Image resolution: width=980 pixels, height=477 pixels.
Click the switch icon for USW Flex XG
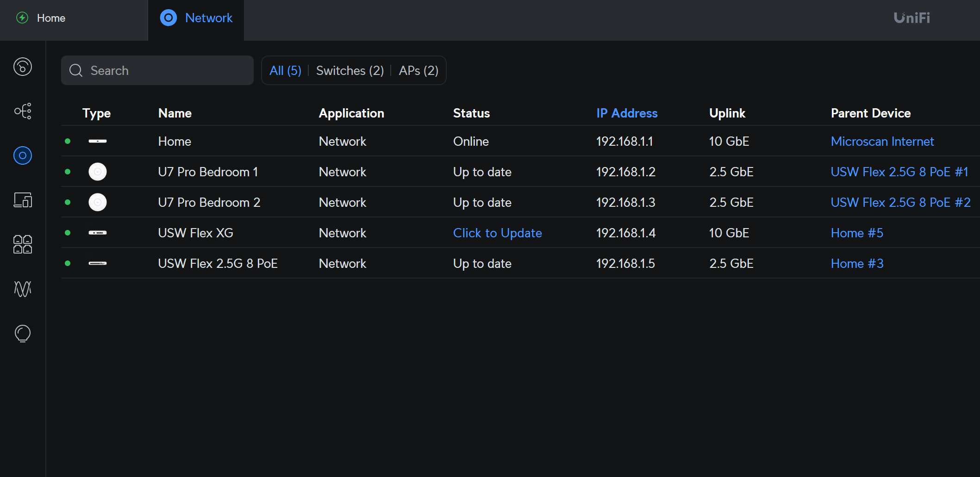tap(98, 233)
